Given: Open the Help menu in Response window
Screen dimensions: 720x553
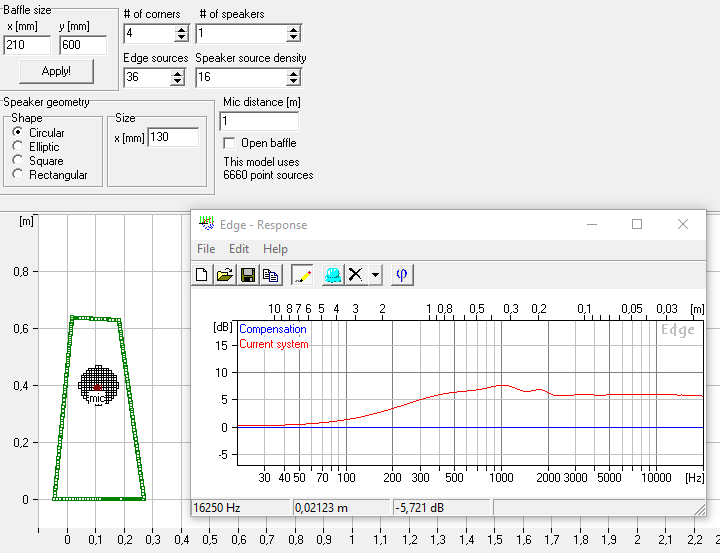Looking at the screenshot, I should tap(275, 249).
